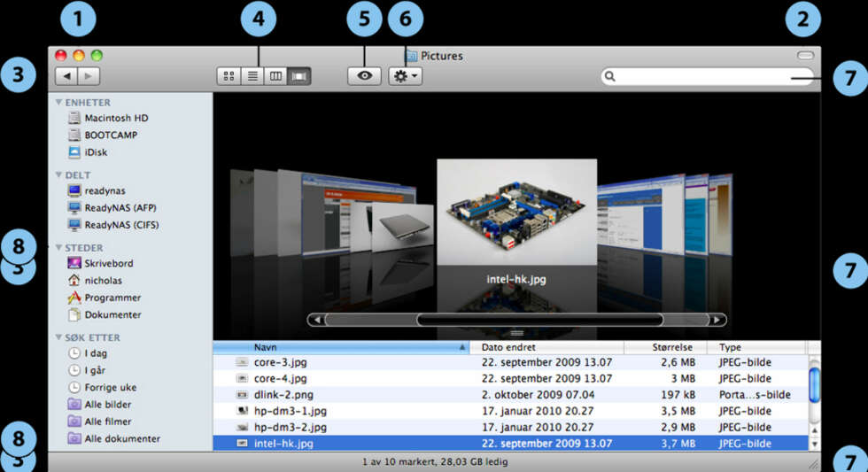Image resolution: width=868 pixels, height=472 pixels.
Task: Select the core-3.jpg file row
Action: (510, 362)
